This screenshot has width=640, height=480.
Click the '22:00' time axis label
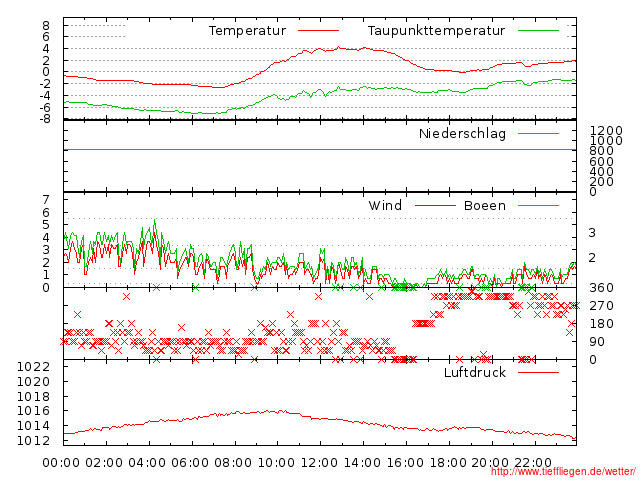(533, 463)
